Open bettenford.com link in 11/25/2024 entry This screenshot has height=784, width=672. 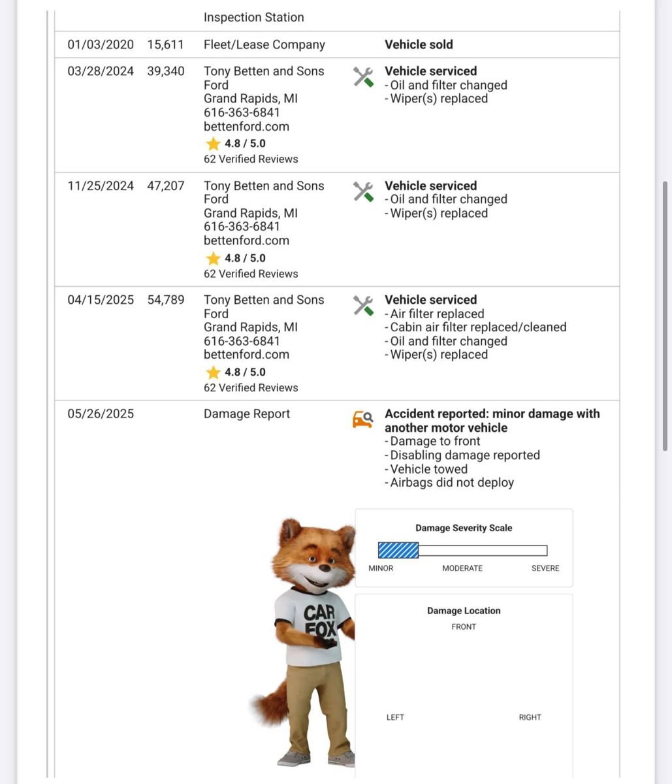click(246, 240)
